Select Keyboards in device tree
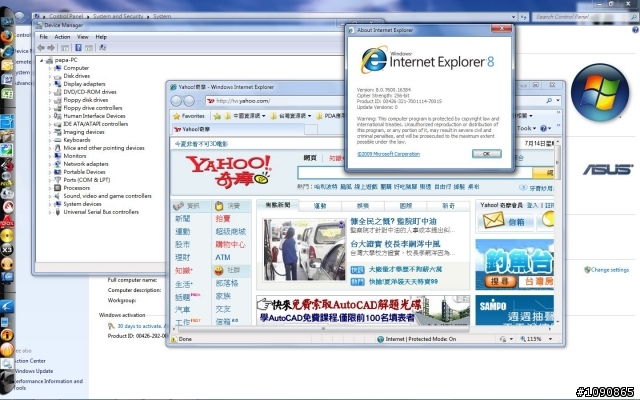 pyautogui.click(x=76, y=140)
